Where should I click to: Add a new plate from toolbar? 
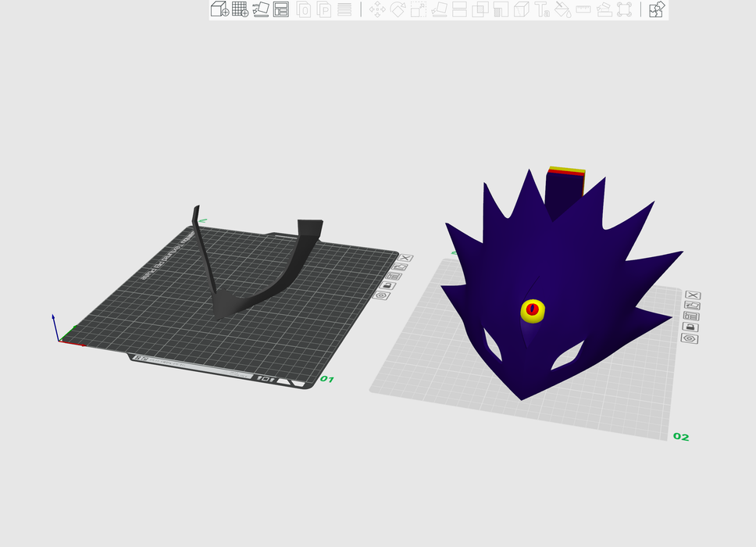(x=240, y=9)
